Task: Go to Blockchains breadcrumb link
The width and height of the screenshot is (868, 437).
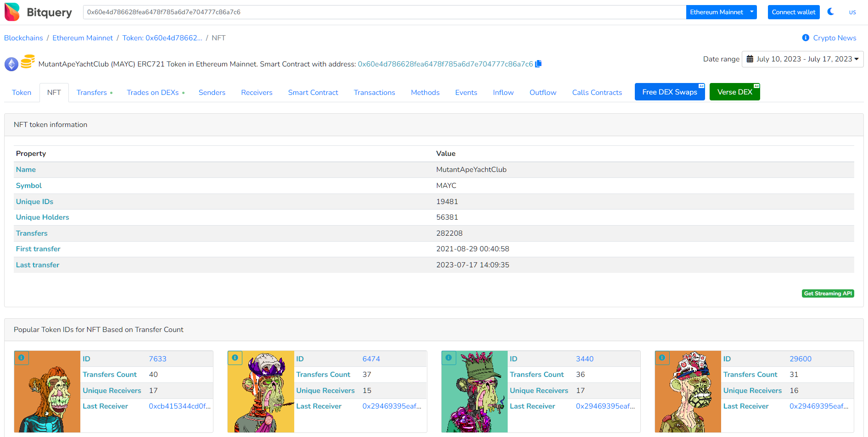Action: pyautogui.click(x=23, y=38)
